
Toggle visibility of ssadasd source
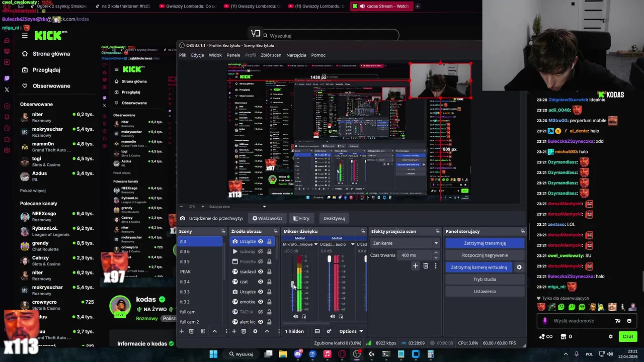(x=261, y=271)
